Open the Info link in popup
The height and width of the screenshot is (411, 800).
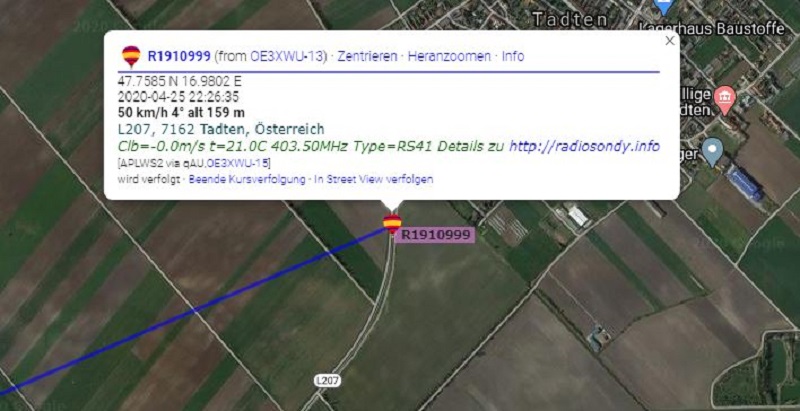(x=513, y=56)
